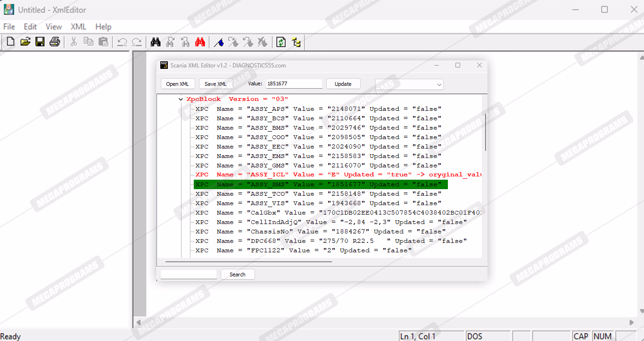Click the main editor scroll-left arrow
This screenshot has height=341, width=644.
(139, 323)
